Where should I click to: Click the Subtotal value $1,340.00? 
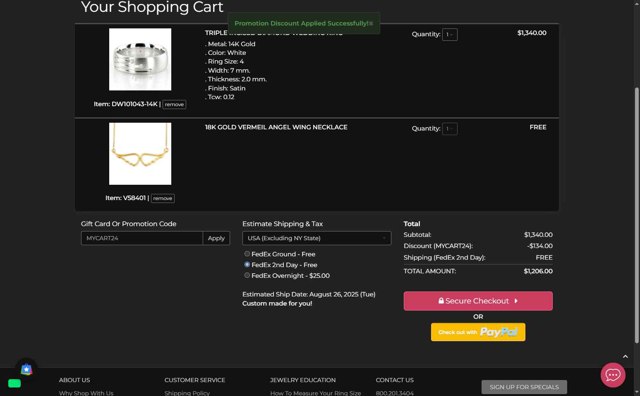coord(538,235)
